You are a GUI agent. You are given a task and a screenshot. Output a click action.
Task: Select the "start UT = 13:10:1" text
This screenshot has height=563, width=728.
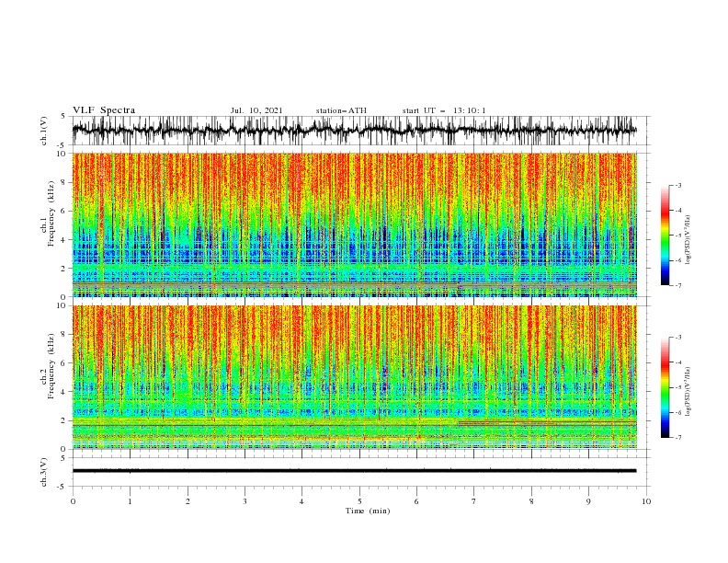point(444,110)
